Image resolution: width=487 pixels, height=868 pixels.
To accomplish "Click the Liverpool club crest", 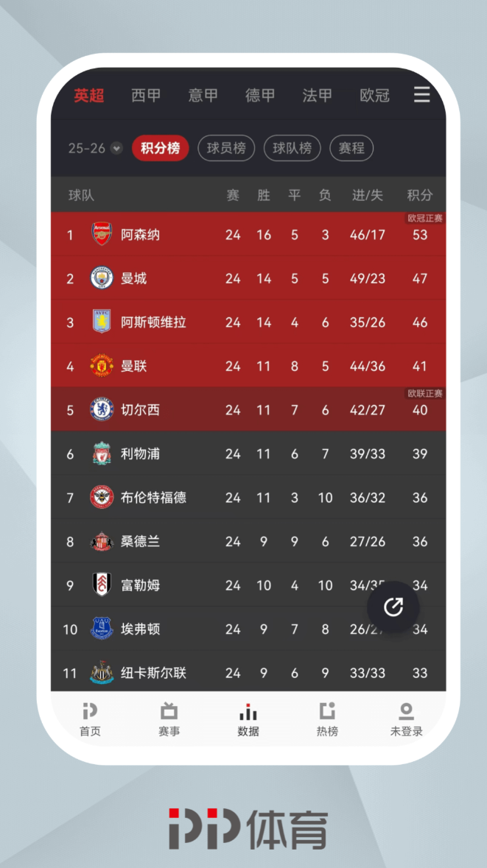I will pos(102,454).
